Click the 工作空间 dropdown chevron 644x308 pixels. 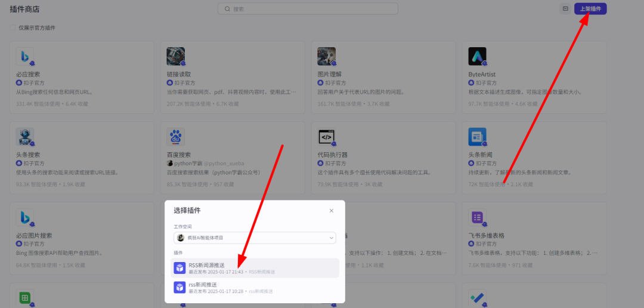click(331, 238)
